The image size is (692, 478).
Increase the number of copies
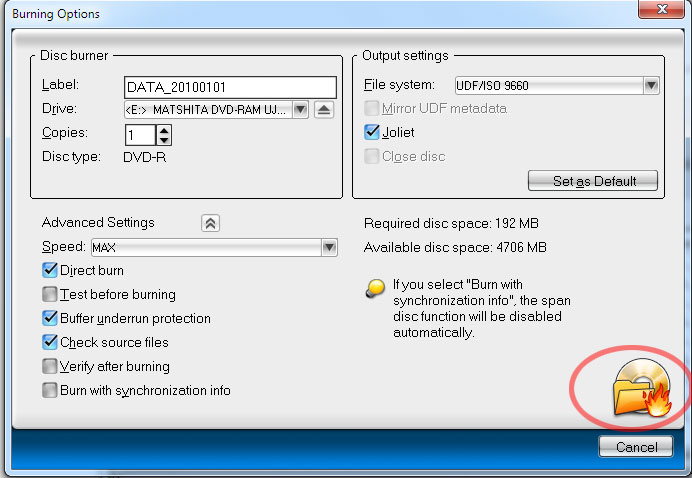coord(164,130)
